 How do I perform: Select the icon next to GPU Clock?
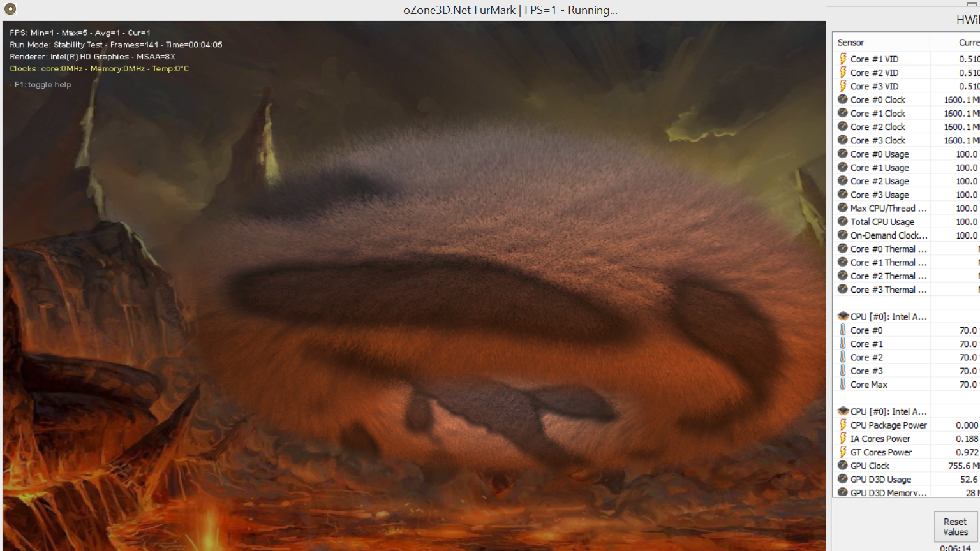(x=843, y=466)
